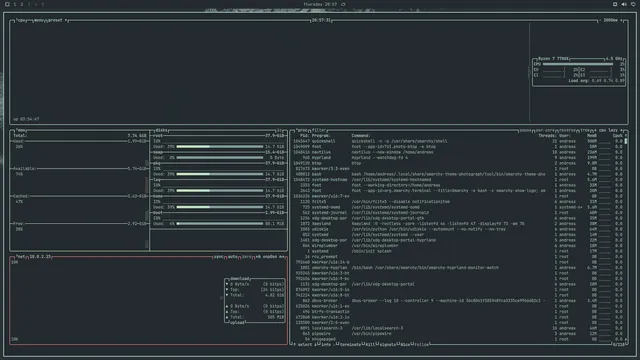Switch to next network interface with n
The height and width of the screenshot is (360, 640).
point(282,257)
